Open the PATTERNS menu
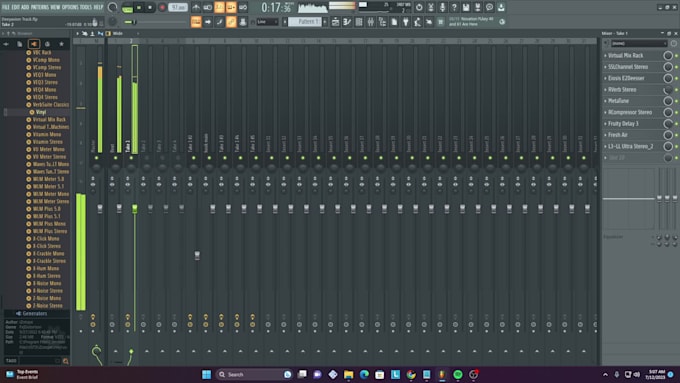 pyautogui.click(x=39, y=7)
